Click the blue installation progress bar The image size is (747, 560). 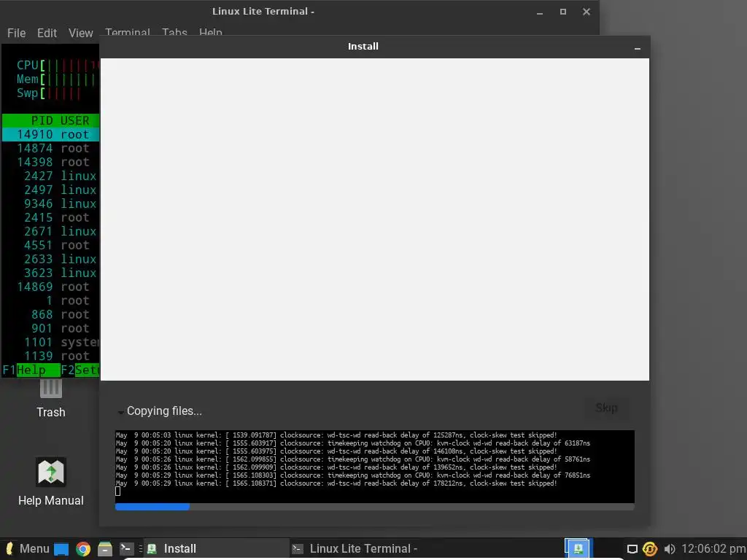[374, 507]
